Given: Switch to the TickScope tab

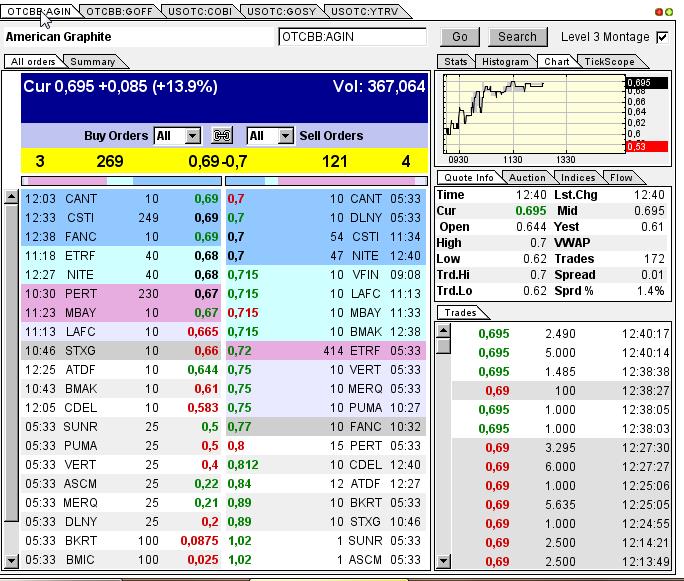Looking at the screenshot, I should pyautogui.click(x=609, y=62).
